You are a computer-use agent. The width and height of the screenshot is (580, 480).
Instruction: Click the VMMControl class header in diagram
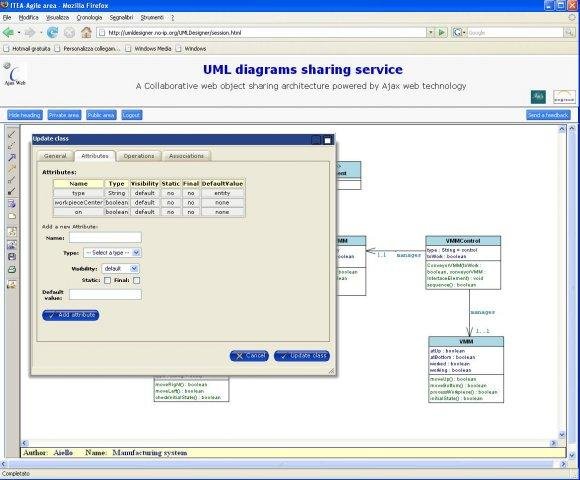coord(463,241)
